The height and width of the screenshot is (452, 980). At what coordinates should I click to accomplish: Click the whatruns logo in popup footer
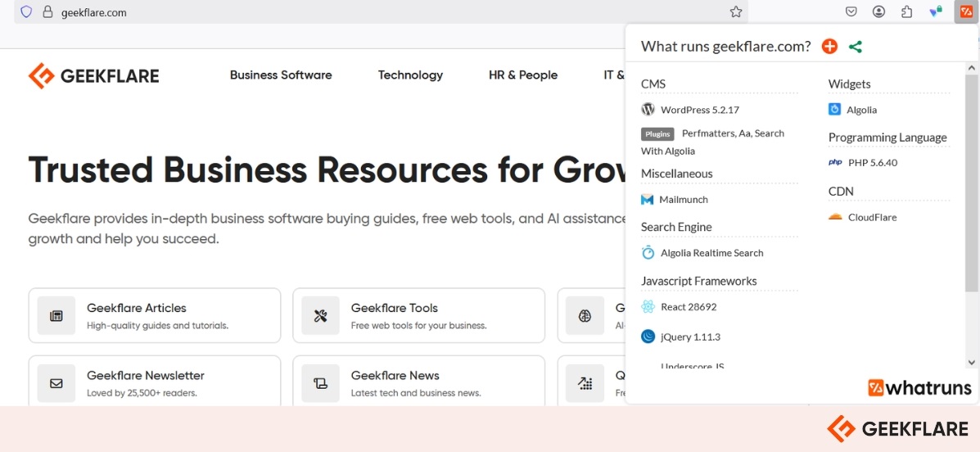[x=919, y=387]
